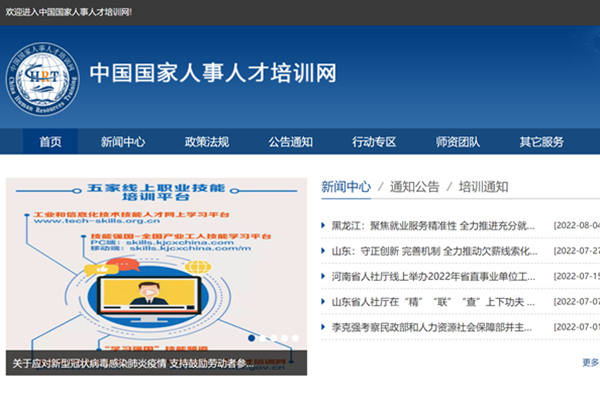Select the third carousel indicator dot
The image size is (600, 400).
[274, 338]
